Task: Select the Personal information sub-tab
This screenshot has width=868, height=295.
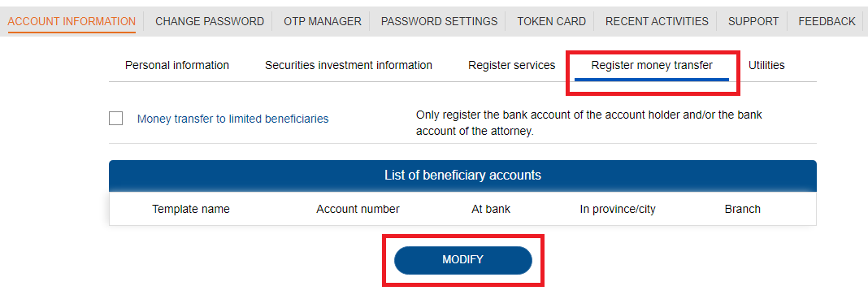Action: tap(177, 65)
